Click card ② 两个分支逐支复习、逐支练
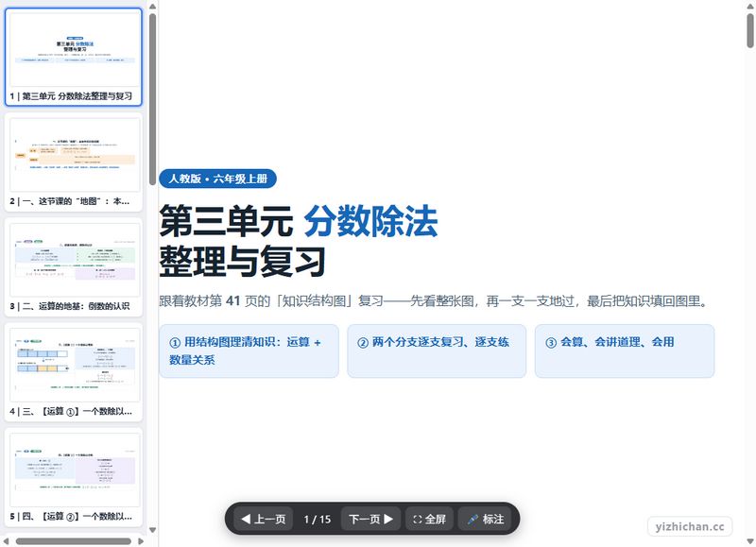The width and height of the screenshot is (756, 547). tap(437, 350)
